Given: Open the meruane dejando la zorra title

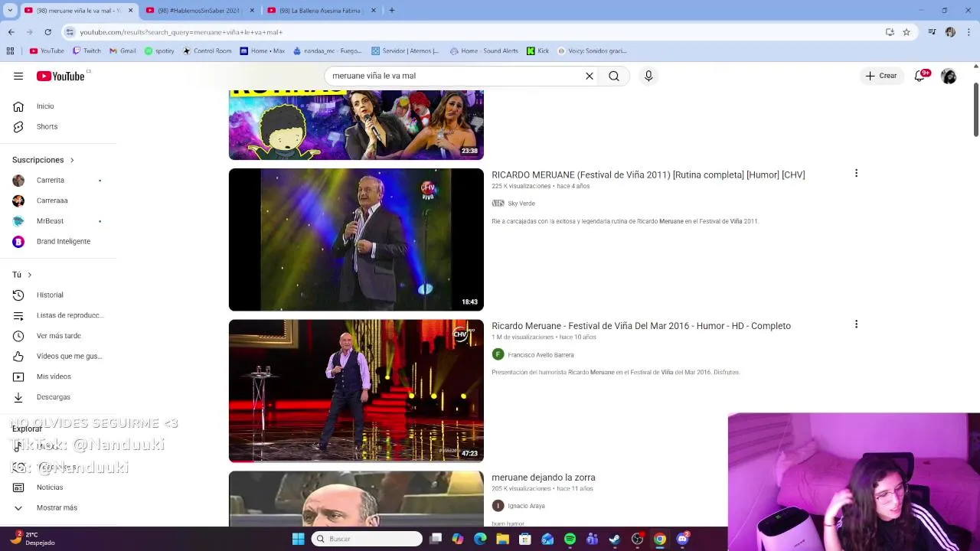Looking at the screenshot, I should point(543,478).
